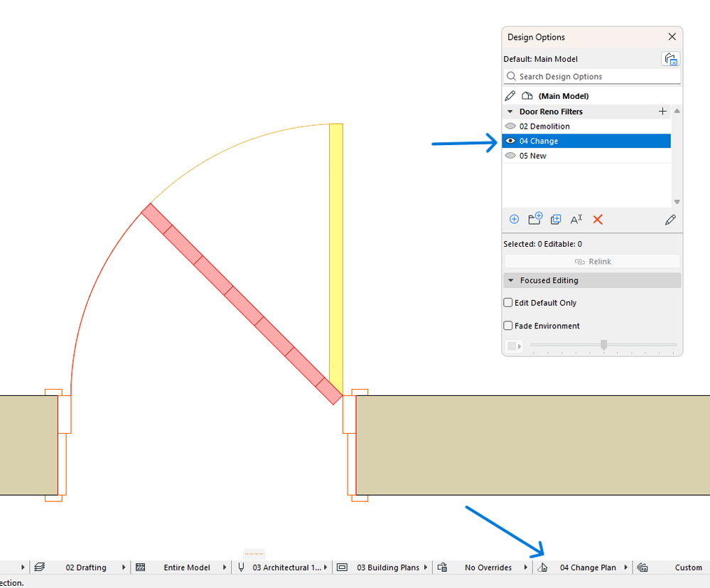Image resolution: width=710 pixels, height=588 pixels.
Task: Close the Design Options palette
Action: [672, 37]
